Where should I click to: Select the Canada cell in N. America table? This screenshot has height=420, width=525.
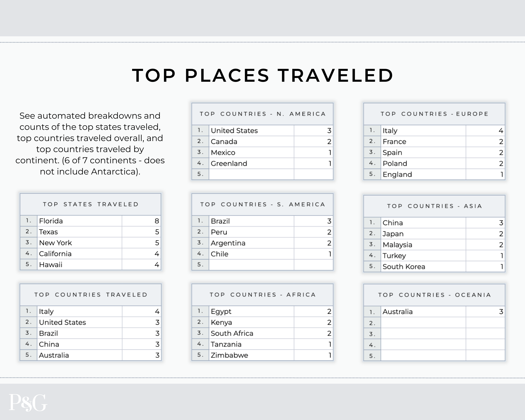tap(251, 141)
